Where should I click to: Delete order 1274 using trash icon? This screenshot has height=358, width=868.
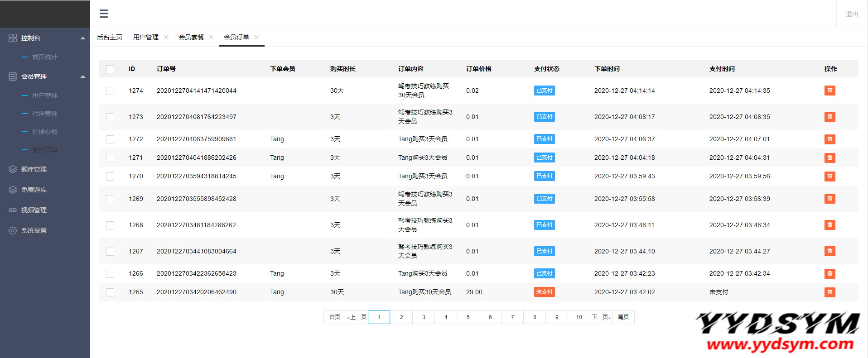click(x=829, y=91)
